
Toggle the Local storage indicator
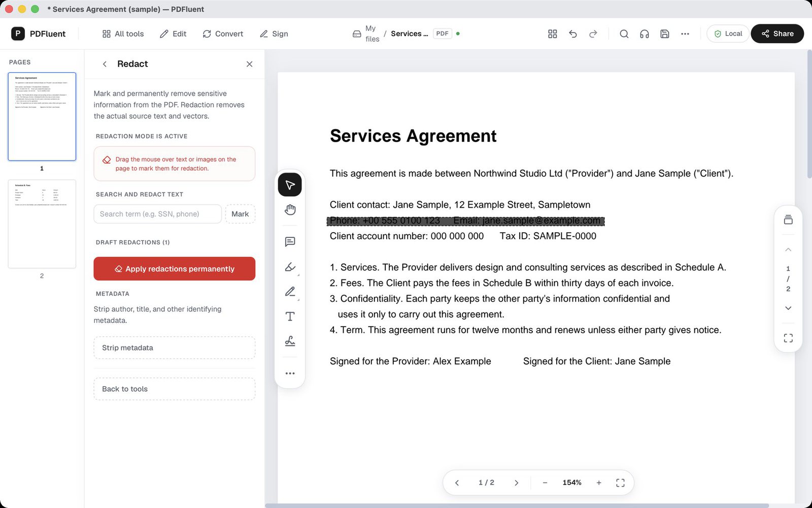coord(728,34)
